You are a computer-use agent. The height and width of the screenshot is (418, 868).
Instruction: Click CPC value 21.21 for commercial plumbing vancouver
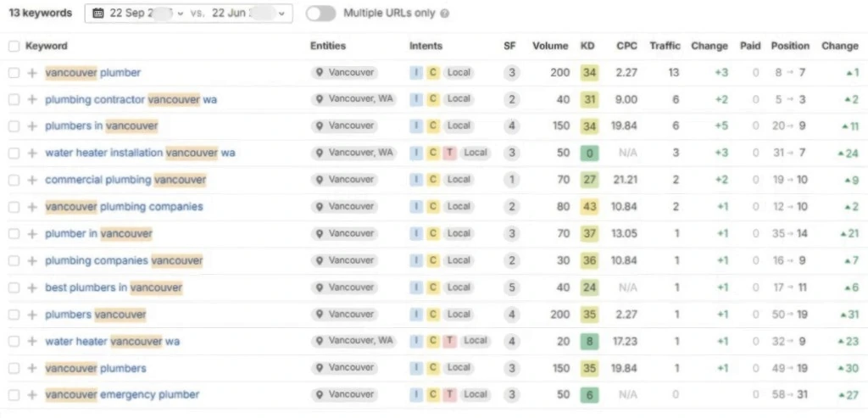(625, 180)
